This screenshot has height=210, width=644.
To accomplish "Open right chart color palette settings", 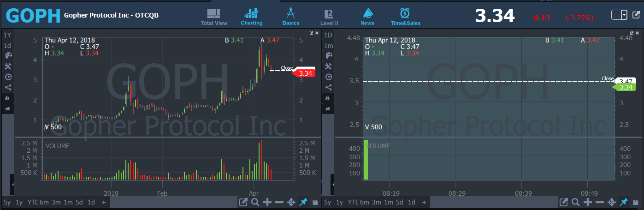I will pos(328,56).
